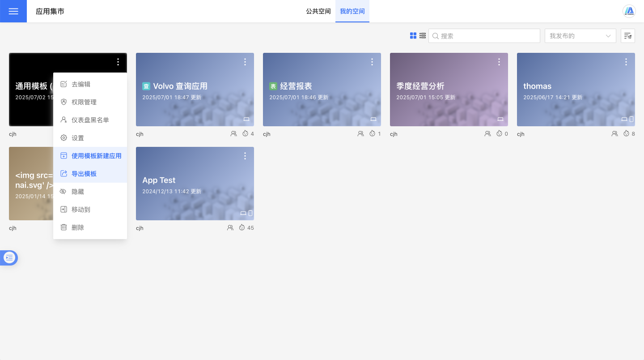Click user share icon under App Test

230,228
